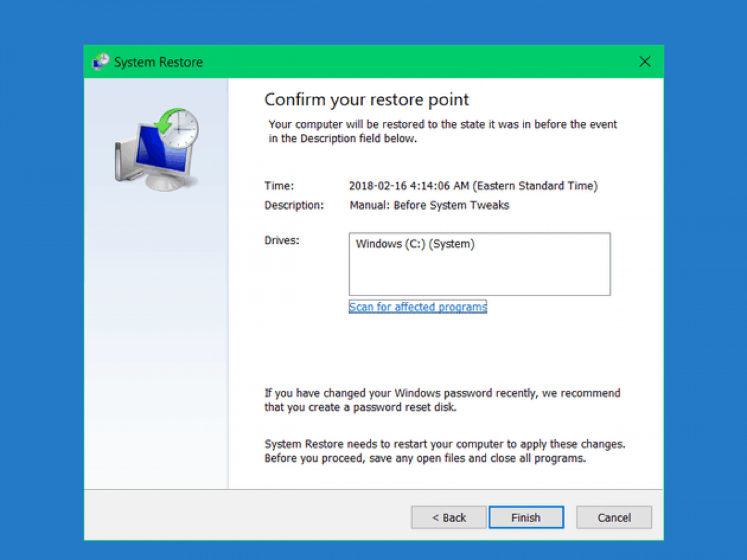Click the Description: label
This screenshot has height=560, width=747.
[x=294, y=205]
